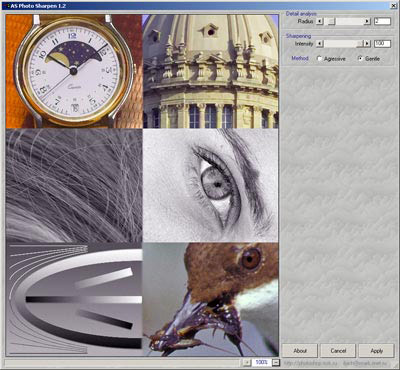Click the Intensity label
This screenshot has height=370, width=400.
pyautogui.click(x=304, y=44)
